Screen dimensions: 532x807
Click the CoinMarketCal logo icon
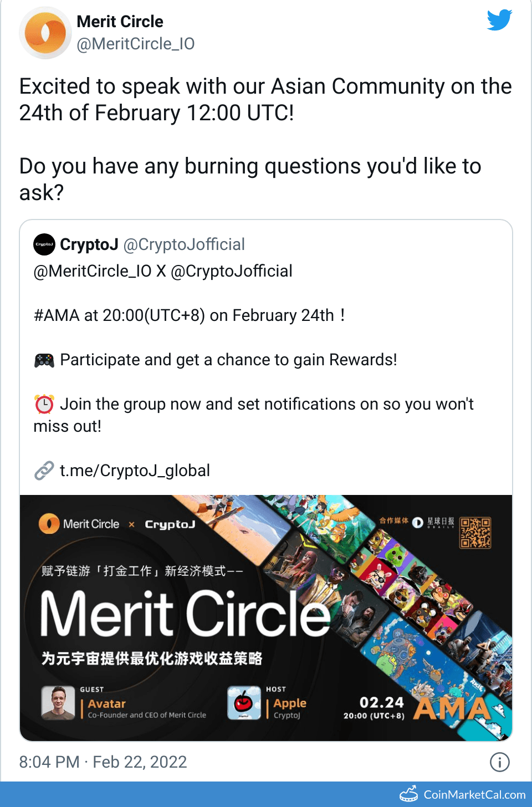pos(409,794)
